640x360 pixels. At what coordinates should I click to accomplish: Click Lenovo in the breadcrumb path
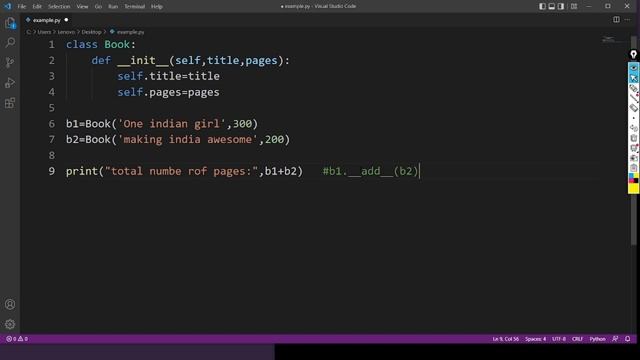(66, 32)
